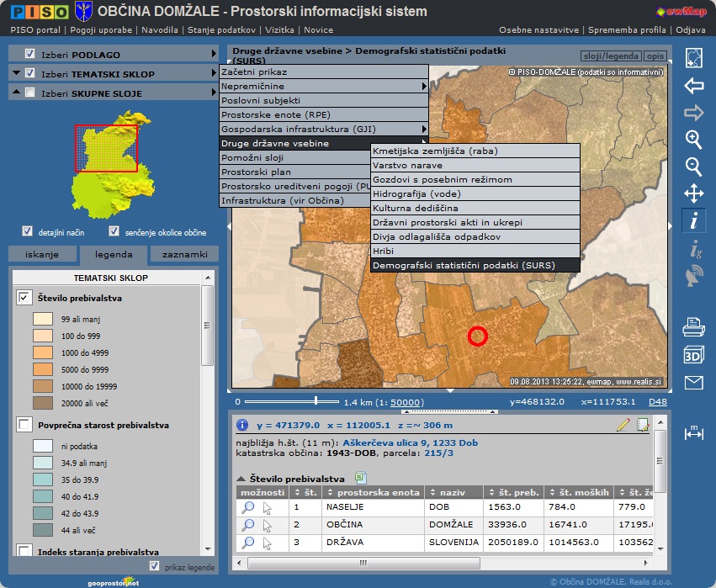Adjust the map scale slider handle
Viewport: 716px width, 588px height.
(x=316, y=402)
